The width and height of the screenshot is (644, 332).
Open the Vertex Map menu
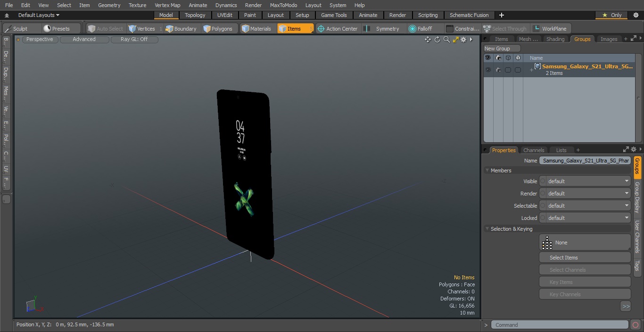pyautogui.click(x=167, y=5)
